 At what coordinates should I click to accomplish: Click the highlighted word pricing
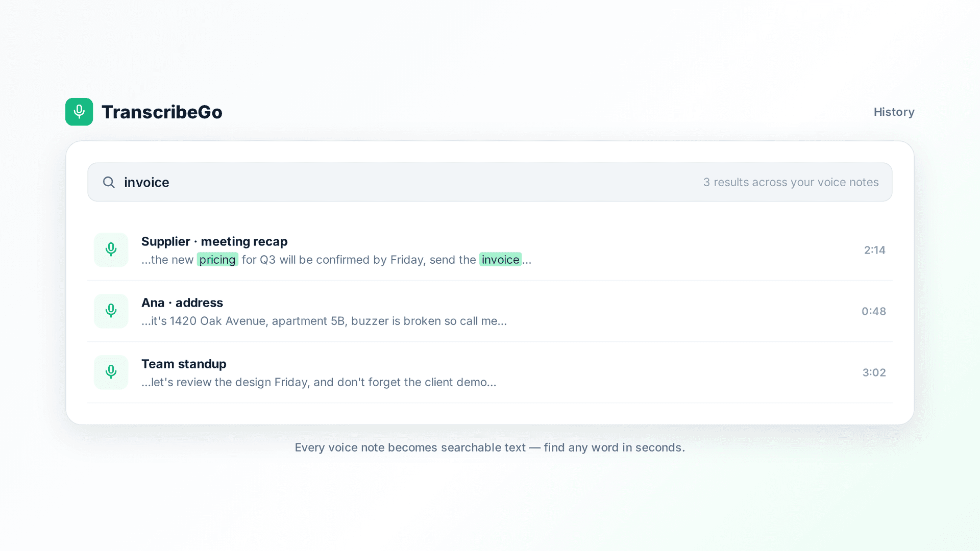pos(217,260)
